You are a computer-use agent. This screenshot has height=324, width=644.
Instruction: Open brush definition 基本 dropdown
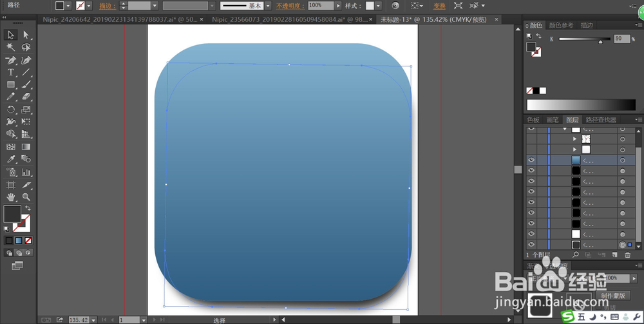(x=268, y=6)
